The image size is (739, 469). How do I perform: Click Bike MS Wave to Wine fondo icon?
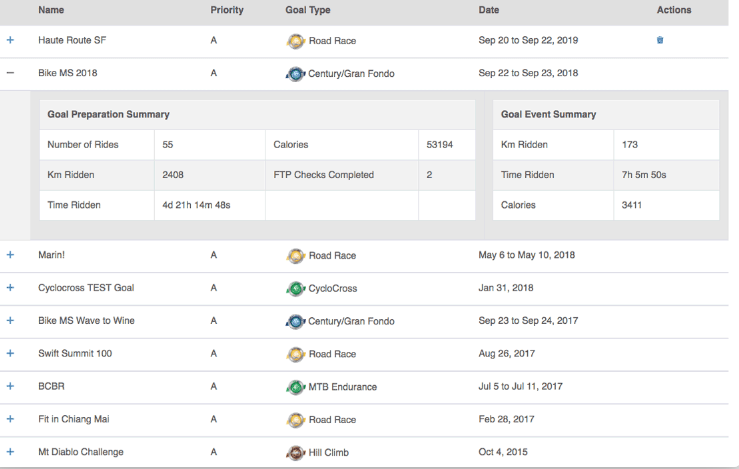[295, 321]
